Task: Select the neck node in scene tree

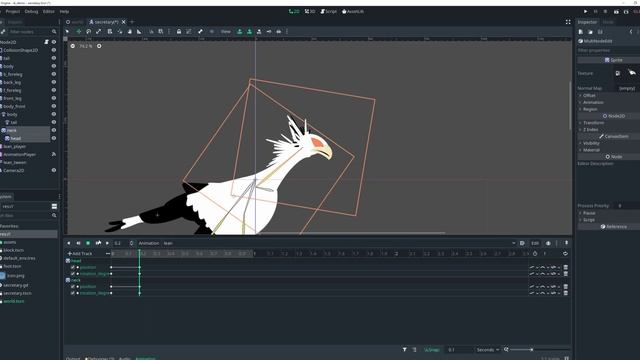Action: pyautogui.click(x=12, y=130)
